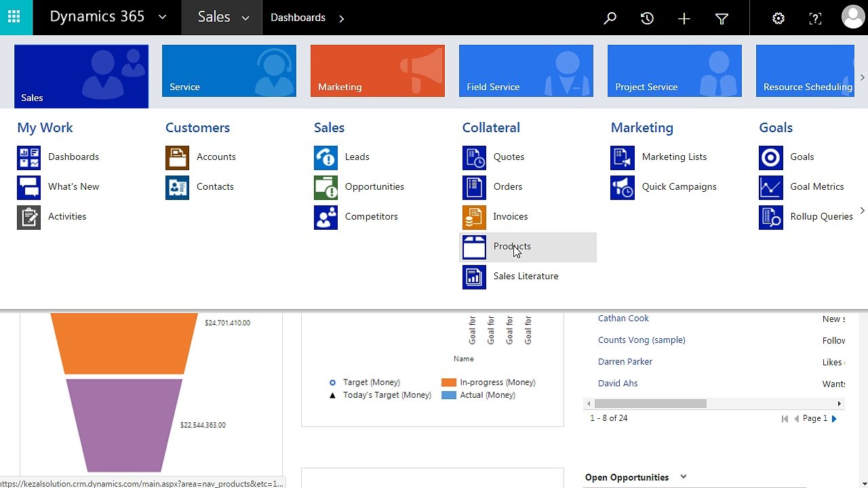Select the Field Service app tile
Viewport: 868px width, 488px height.
[x=526, y=70]
